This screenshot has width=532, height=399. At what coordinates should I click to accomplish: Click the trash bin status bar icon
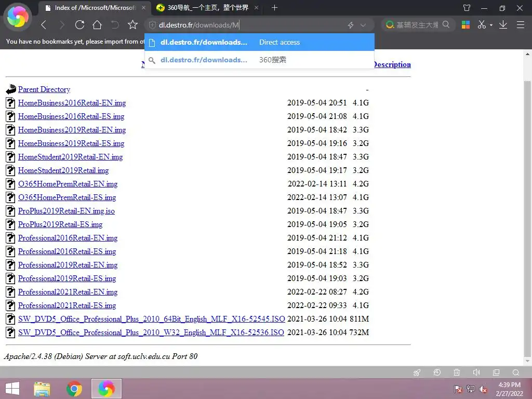[457, 373]
